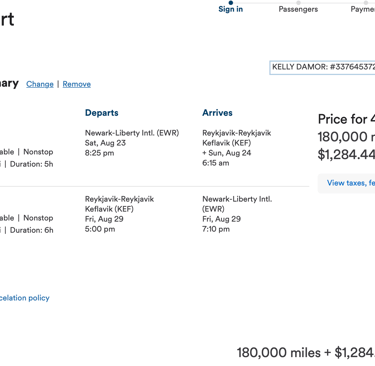
Task: Click the Change itinerary link
Action: coord(40,84)
